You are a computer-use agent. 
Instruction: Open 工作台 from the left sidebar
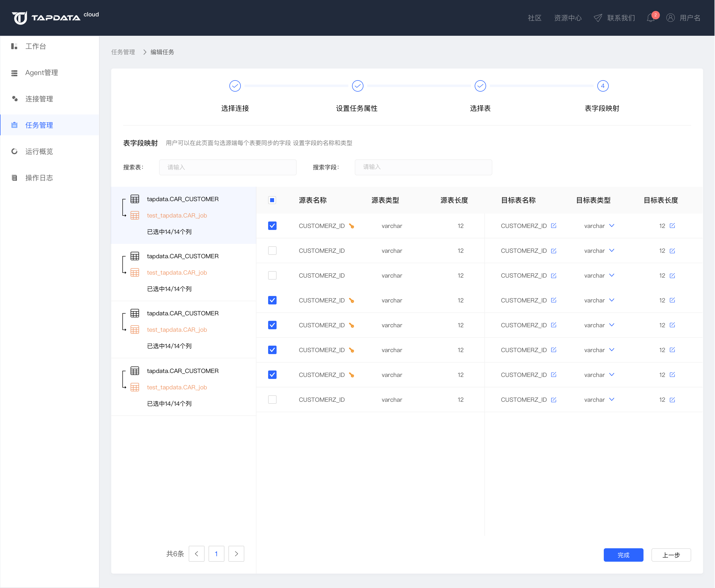pos(35,46)
